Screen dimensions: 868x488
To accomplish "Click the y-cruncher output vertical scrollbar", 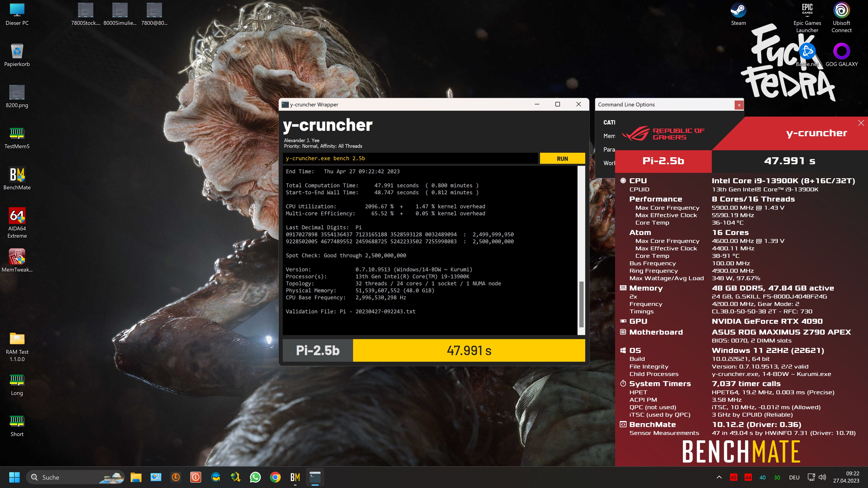I will (581, 250).
